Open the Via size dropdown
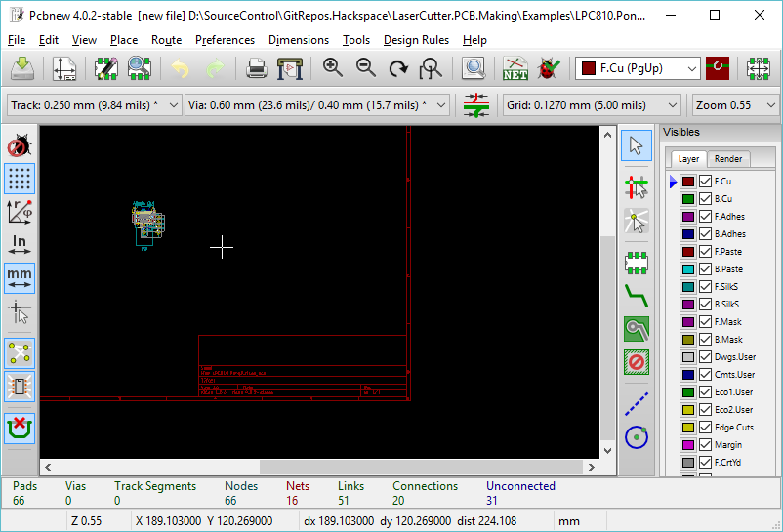This screenshot has width=783, height=532. pyautogui.click(x=316, y=105)
